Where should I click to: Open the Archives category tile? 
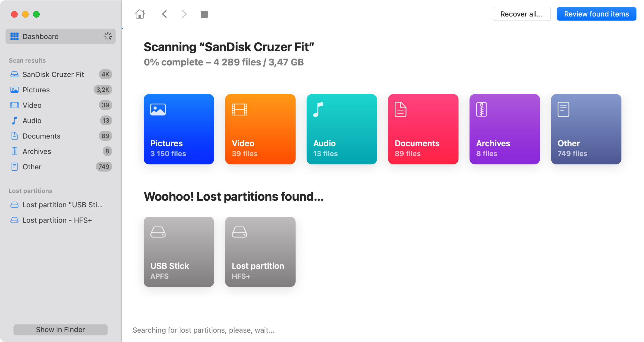[x=505, y=129]
